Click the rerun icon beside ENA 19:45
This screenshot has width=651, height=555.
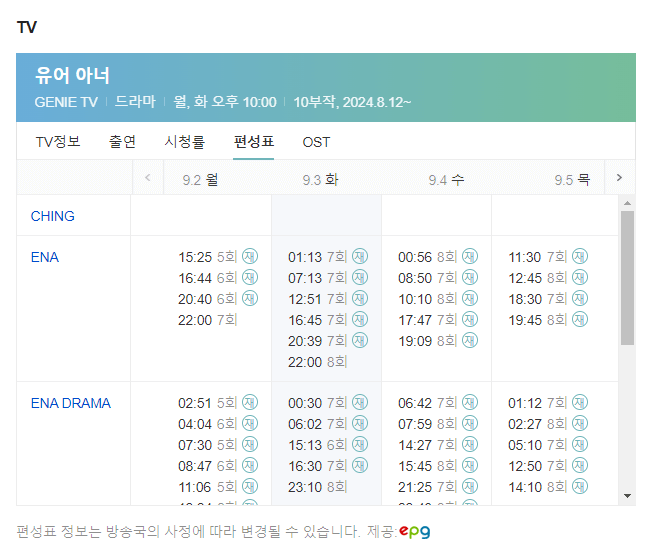[x=580, y=319]
